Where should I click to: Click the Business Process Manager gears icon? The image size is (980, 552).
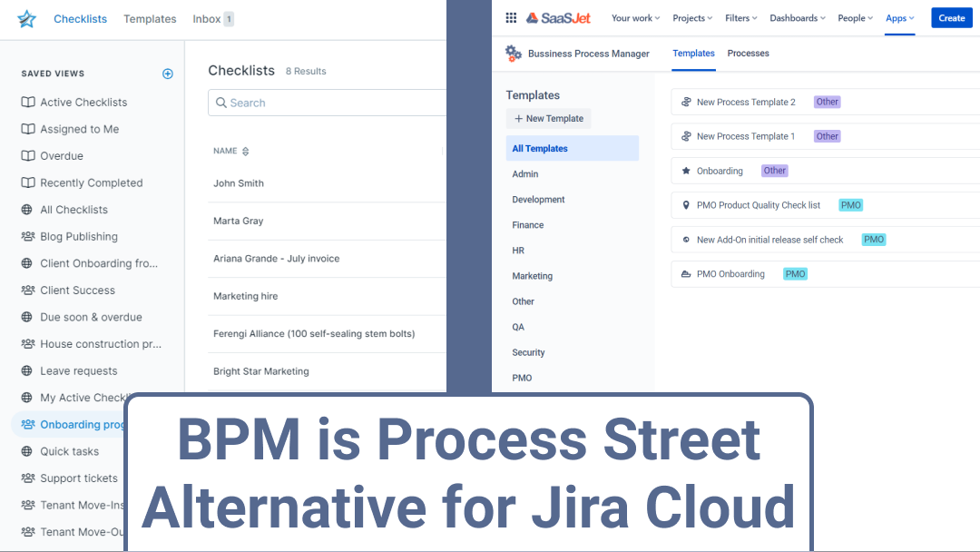coord(513,54)
